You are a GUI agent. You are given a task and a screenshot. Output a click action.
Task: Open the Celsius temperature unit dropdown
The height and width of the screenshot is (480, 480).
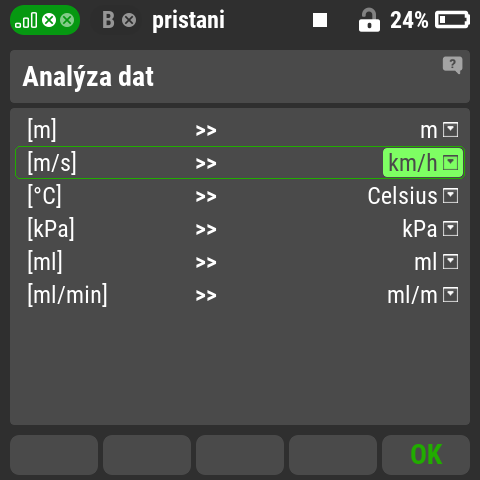(x=413, y=196)
